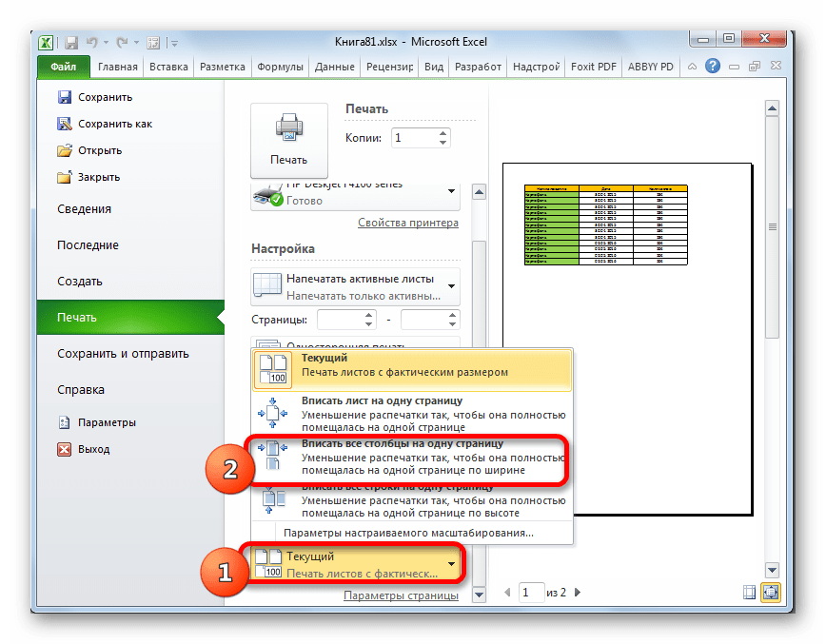Choose Параметры настраиваемого масштабирования option
This screenshot has height=644, width=826.
[408, 533]
